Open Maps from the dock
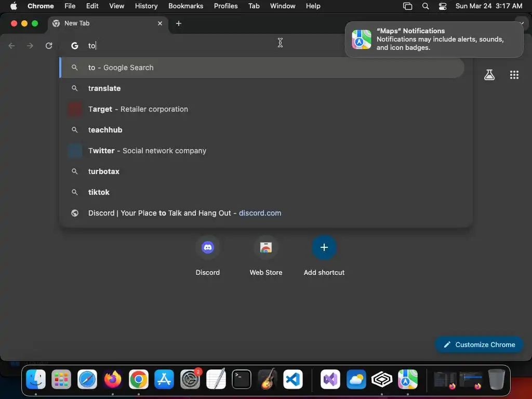The width and height of the screenshot is (532, 399). 408,379
